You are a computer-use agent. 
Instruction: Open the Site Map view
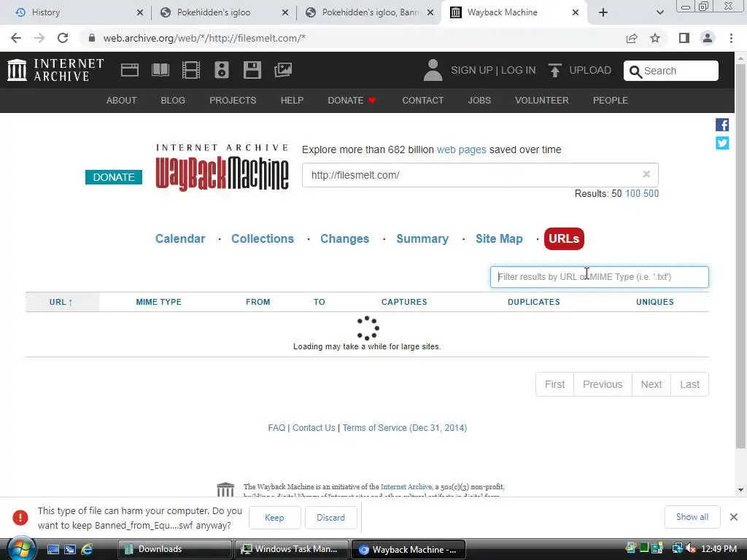499,238
